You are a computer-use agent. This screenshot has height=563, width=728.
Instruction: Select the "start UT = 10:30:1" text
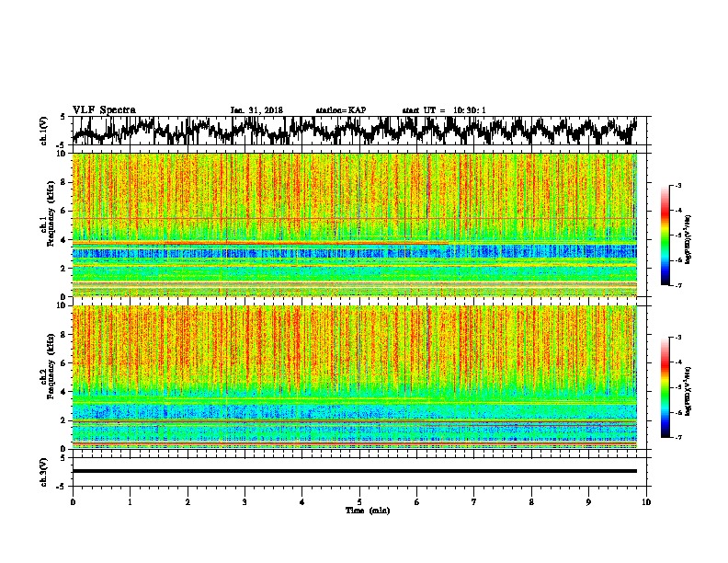[x=444, y=110]
